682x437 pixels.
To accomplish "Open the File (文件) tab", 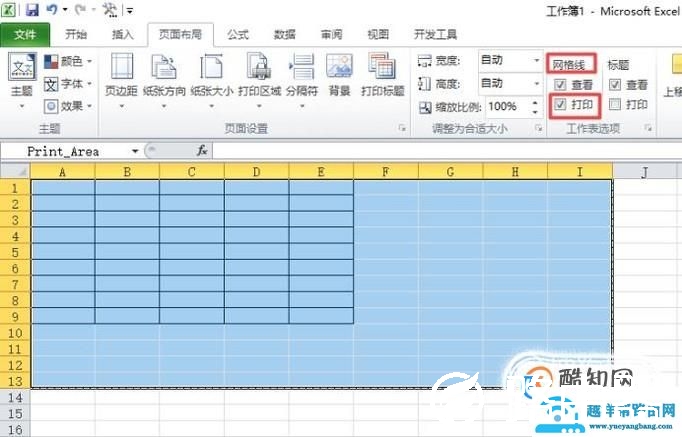I will pos(25,34).
